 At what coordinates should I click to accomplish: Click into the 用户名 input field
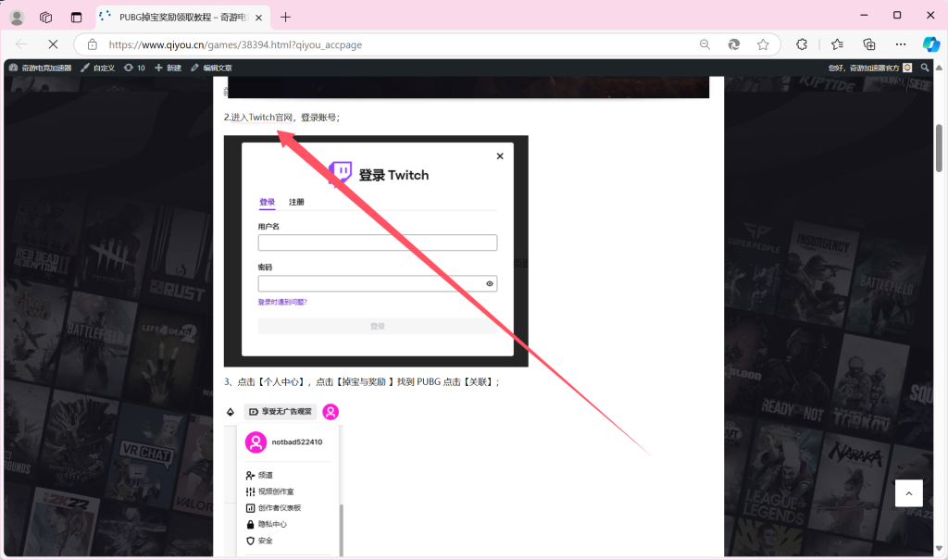point(377,243)
